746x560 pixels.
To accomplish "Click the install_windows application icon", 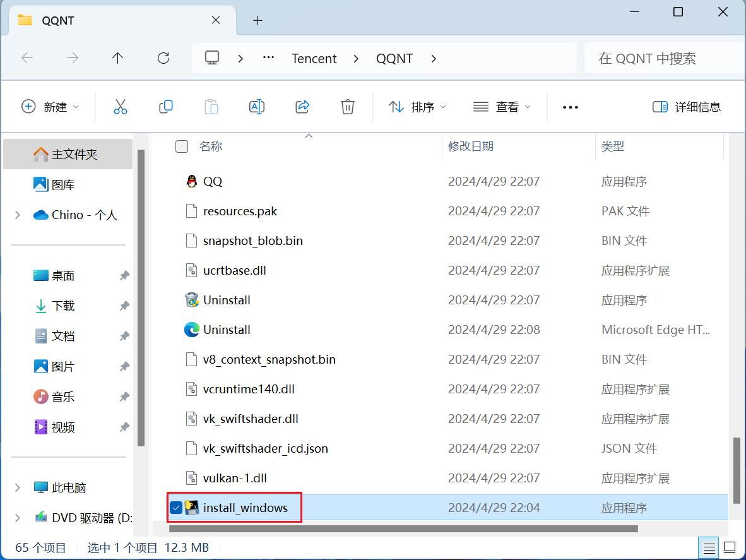I will pos(192,508).
